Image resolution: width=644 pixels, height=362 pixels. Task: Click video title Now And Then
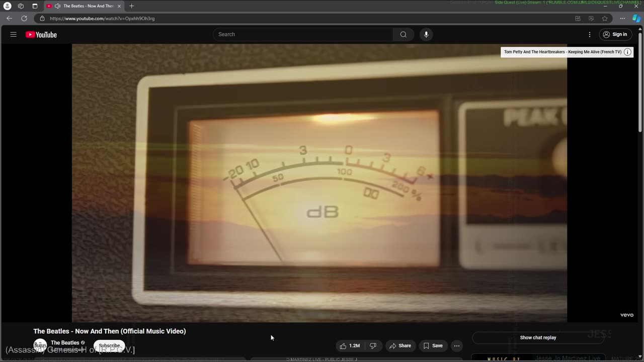tap(110, 331)
